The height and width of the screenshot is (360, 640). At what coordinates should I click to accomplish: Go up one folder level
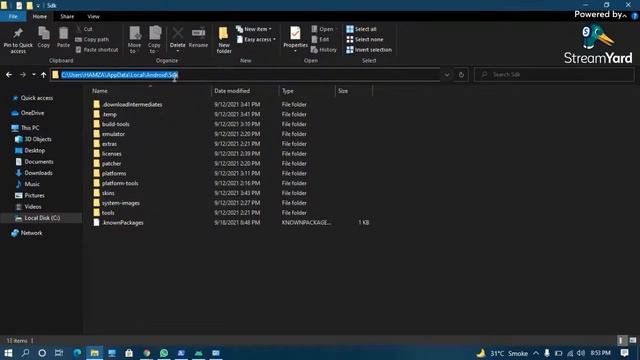pyautogui.click(x=43, y=75)
